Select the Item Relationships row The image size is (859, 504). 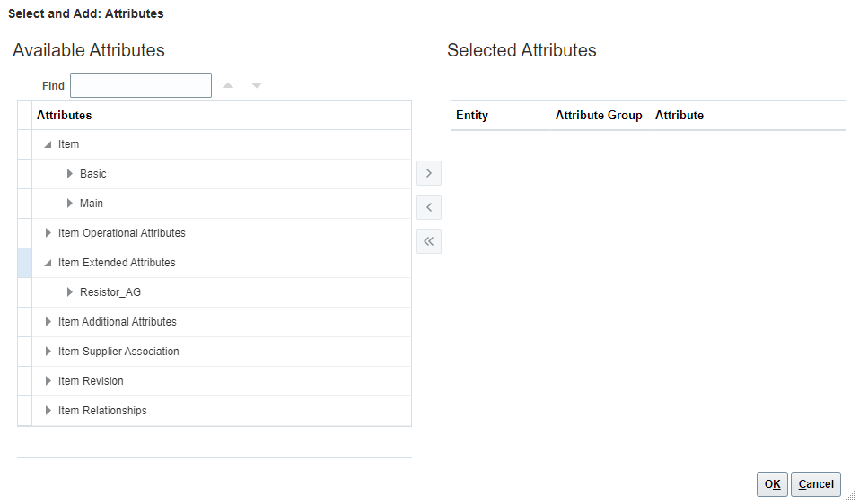pos(102,411)
